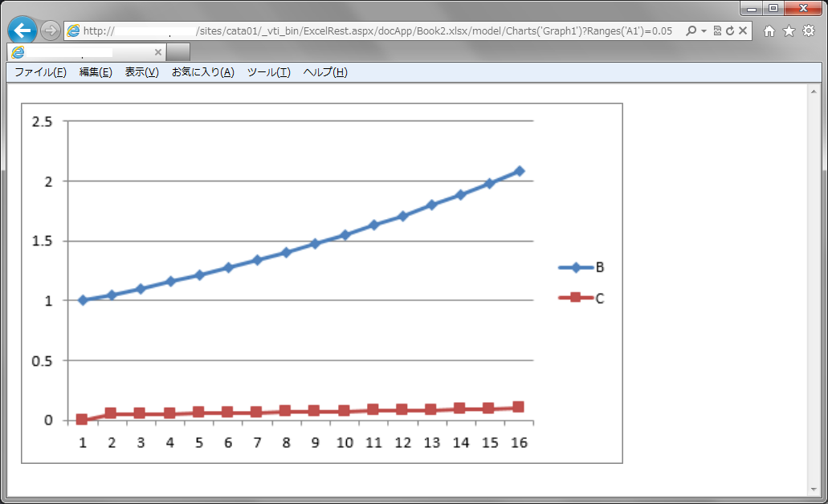Refresh the page with the reload icon
Image resolution: width=828 pixels, height=504 pixels.
(729, 31)
